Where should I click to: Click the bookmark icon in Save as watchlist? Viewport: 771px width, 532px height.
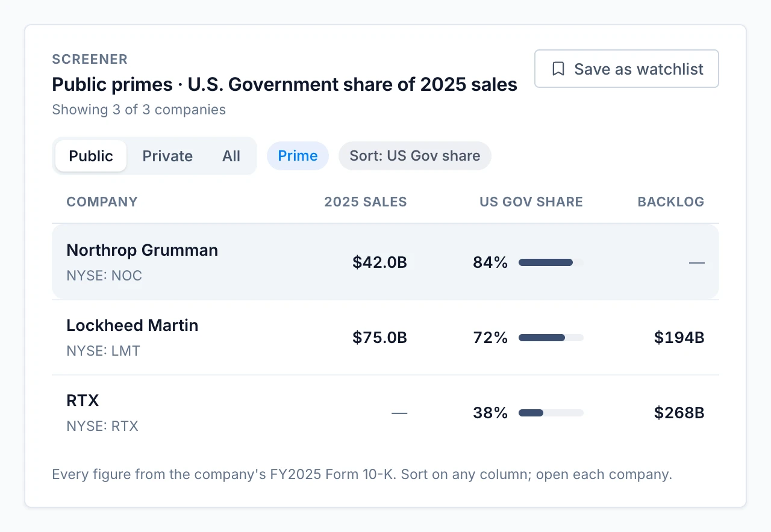(558, 69)
